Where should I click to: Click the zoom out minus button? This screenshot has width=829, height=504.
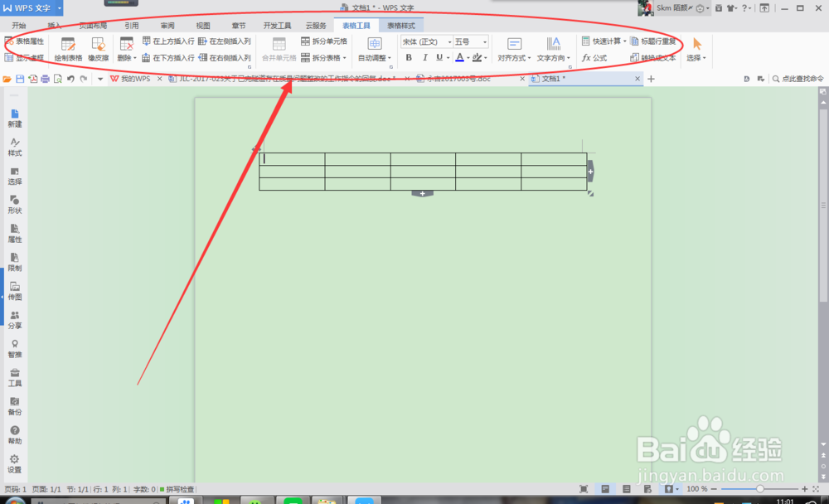[x=715, y=489]
